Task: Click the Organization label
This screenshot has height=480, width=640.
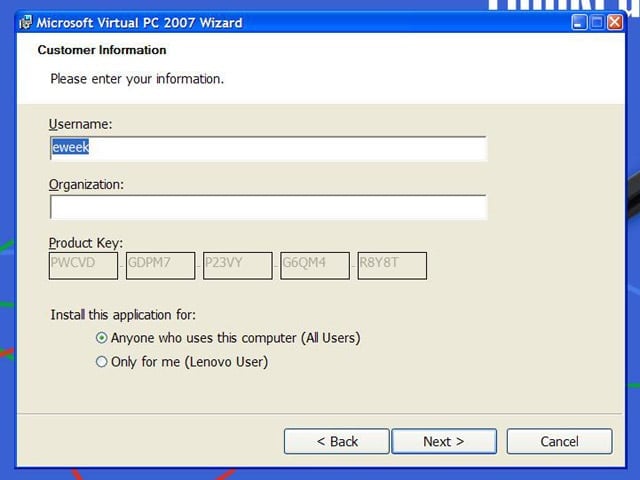Action: [86, 184]
